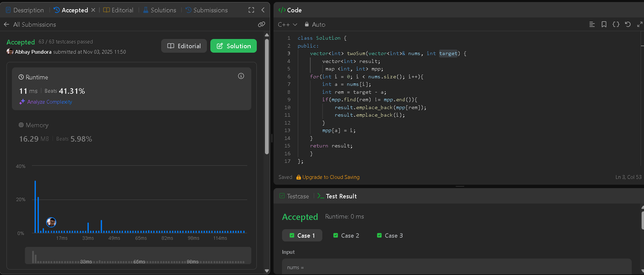The width and height of the screenshot is (644, 275).
Task: Select Case 3 result
Action: tap(390, 235)
